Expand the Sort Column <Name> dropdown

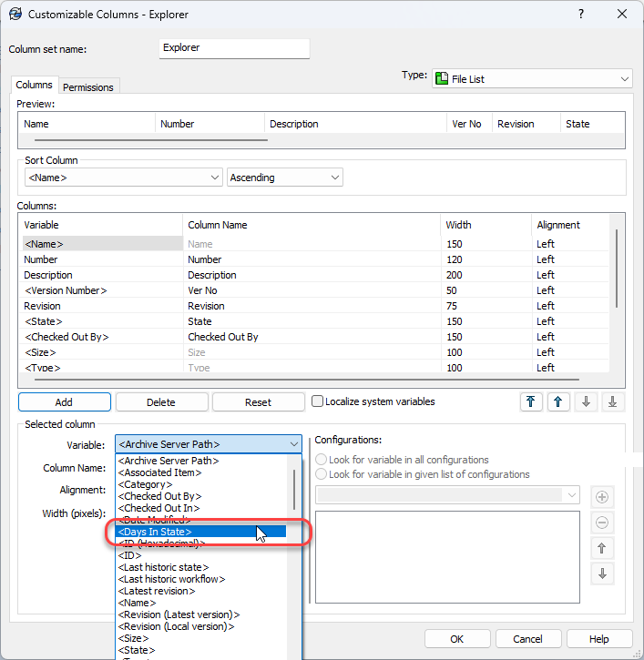tap(123, 178)
